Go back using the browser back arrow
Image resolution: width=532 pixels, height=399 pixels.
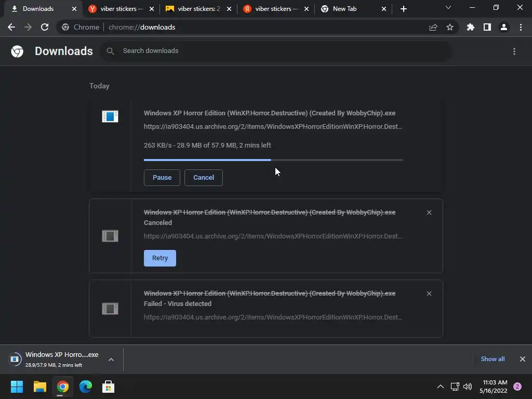tap(11, 27)
